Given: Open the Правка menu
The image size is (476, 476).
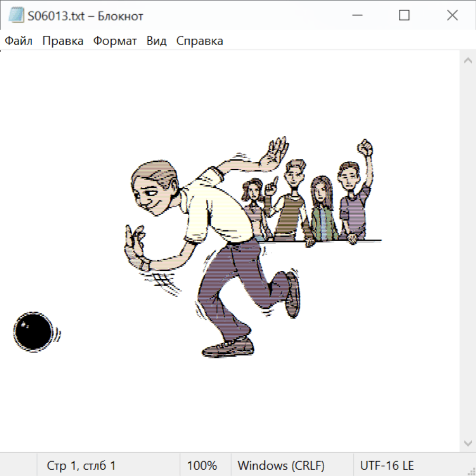Looking at the screenshot, I should 63,41.
